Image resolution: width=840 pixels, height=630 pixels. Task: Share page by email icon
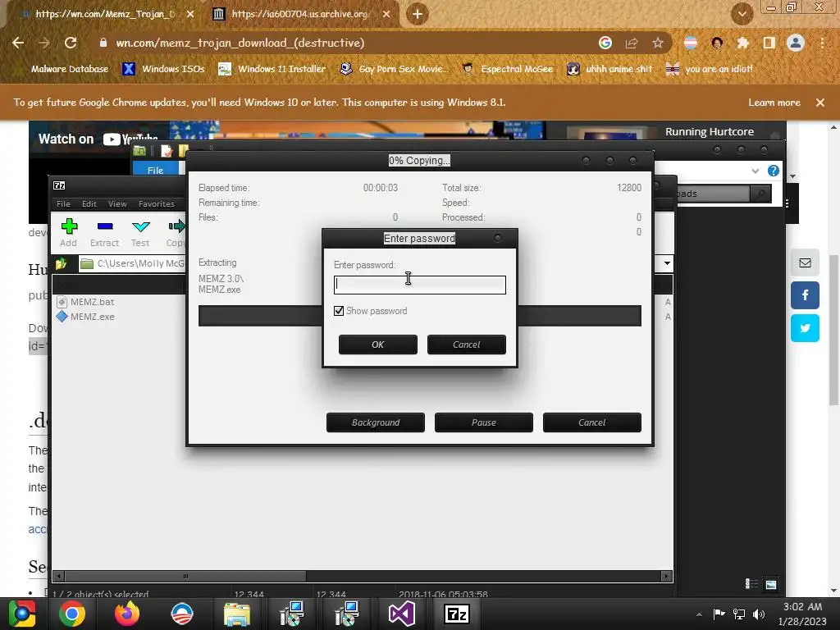[x=805, y=263]
